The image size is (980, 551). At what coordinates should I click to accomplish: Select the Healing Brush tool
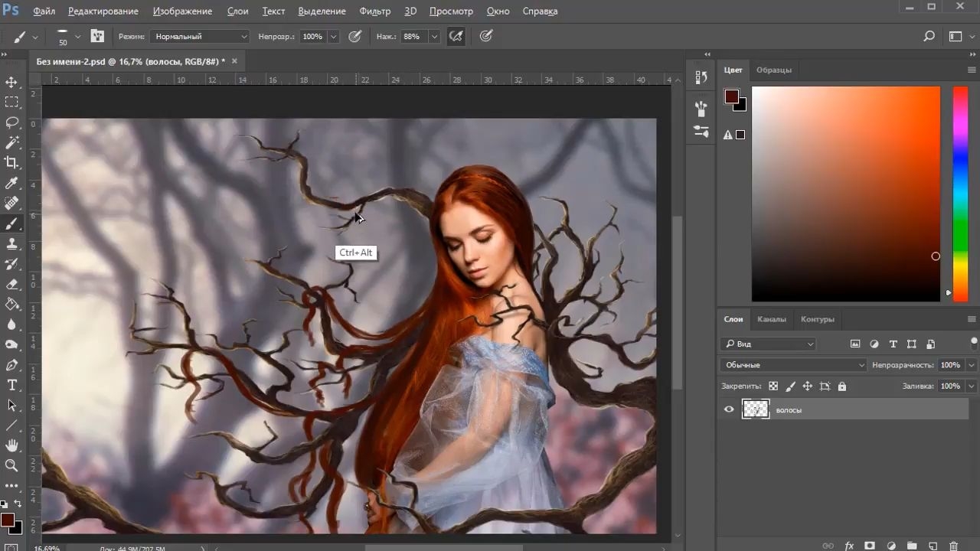(11, 203)
